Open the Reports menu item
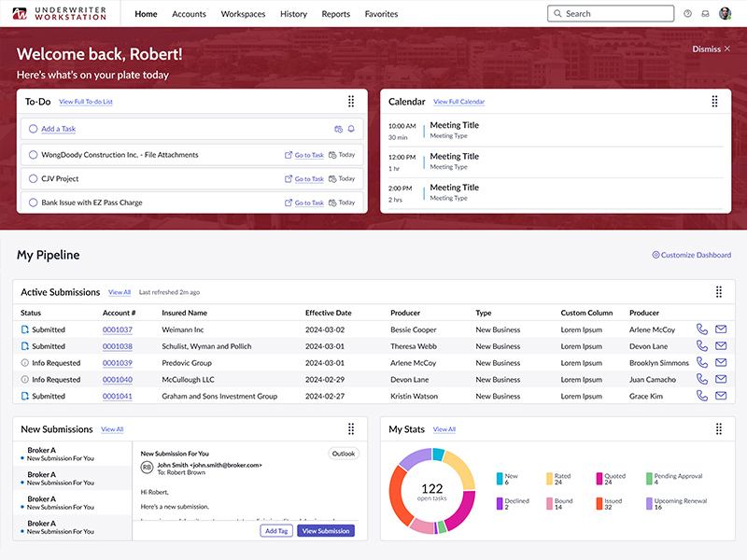 point(335,14)
